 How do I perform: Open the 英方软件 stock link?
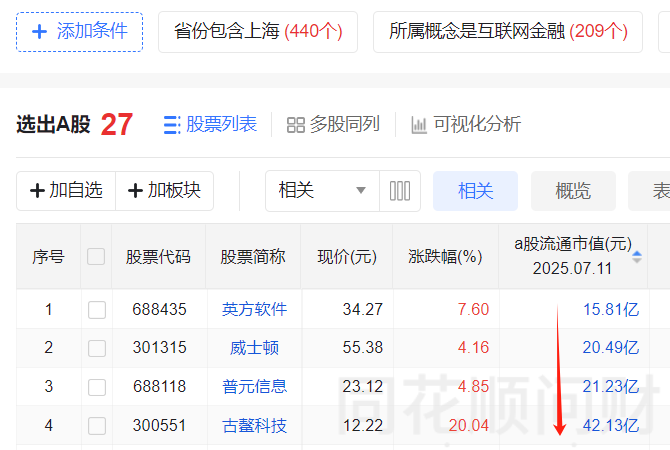[254, 309]
